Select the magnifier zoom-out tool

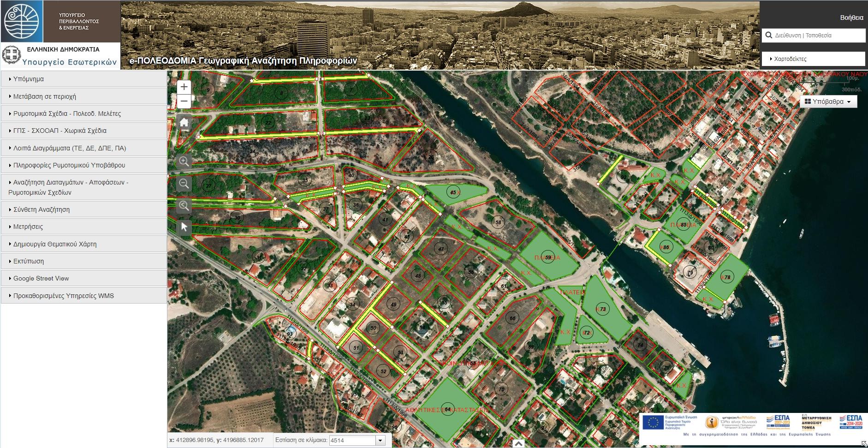[x=184, y=184]
